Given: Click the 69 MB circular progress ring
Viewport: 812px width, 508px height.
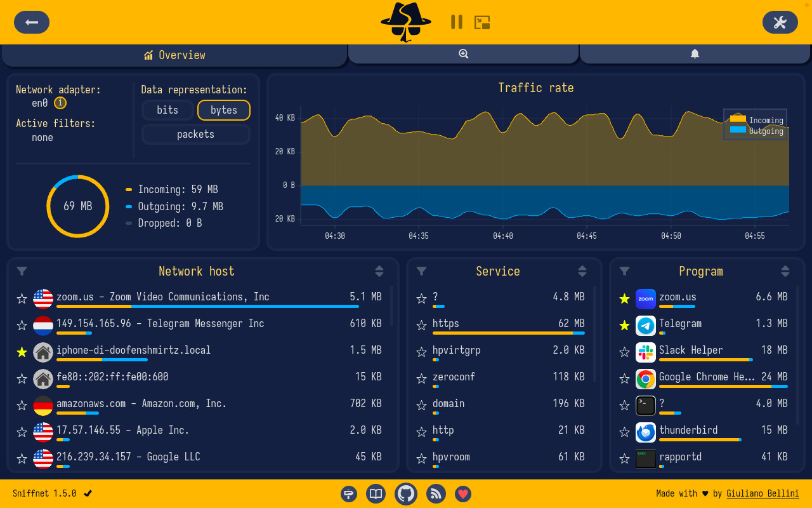Looking at the screenshot, I should click(x=77, y=206).
